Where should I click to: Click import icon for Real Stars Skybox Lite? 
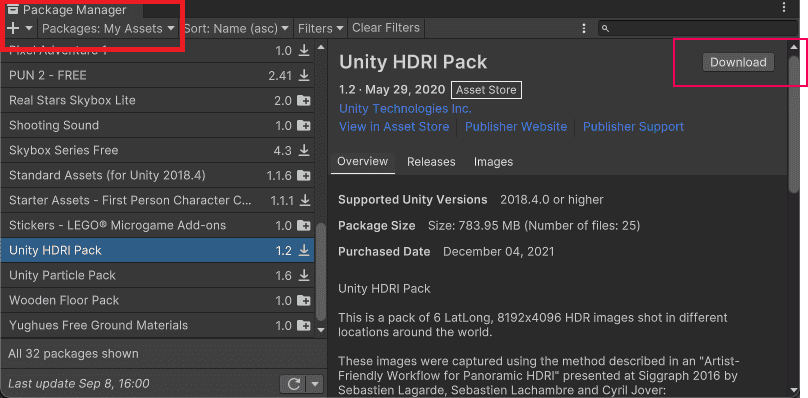click(304, 101)
